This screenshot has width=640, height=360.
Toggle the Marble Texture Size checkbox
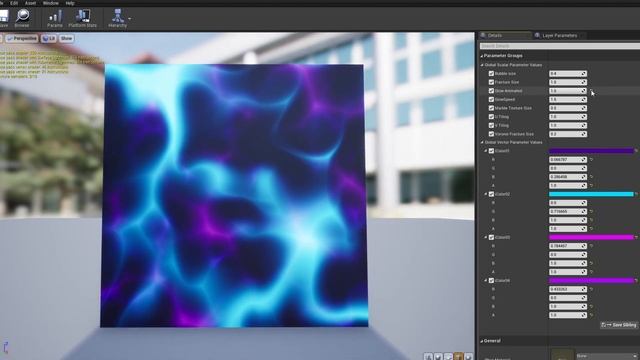pos(491,108)
